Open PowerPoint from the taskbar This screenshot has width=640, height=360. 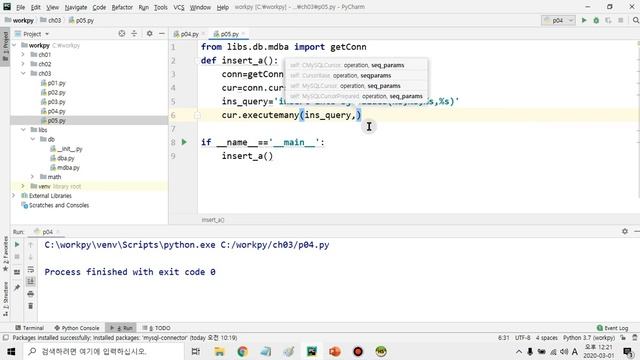[335, 351]
